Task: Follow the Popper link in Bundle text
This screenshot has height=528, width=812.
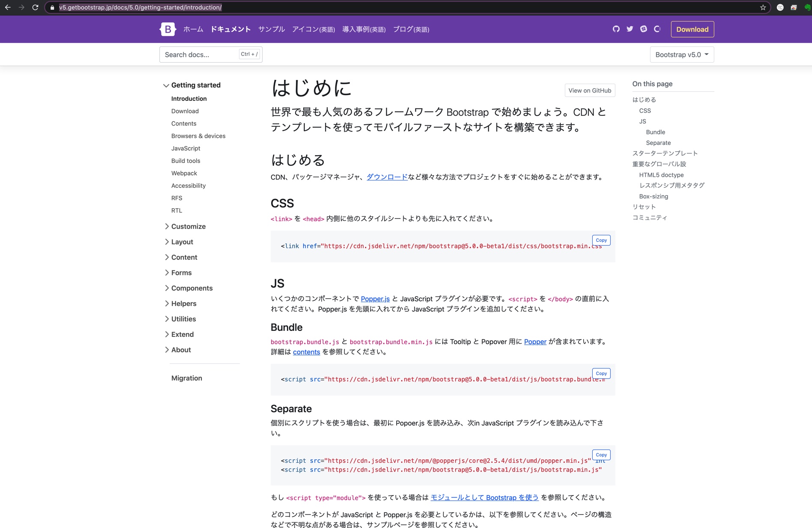Action: [535, 342]
